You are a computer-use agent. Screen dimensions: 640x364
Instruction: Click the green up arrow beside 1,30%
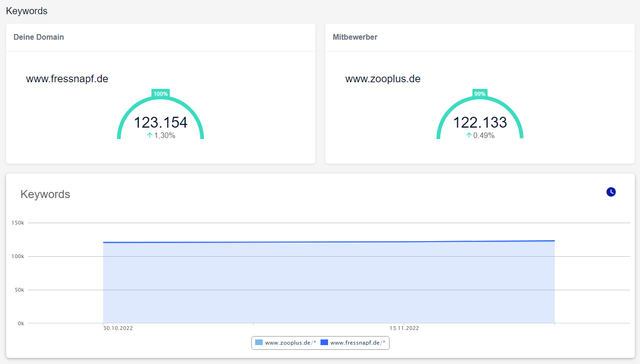coord(150,136)
